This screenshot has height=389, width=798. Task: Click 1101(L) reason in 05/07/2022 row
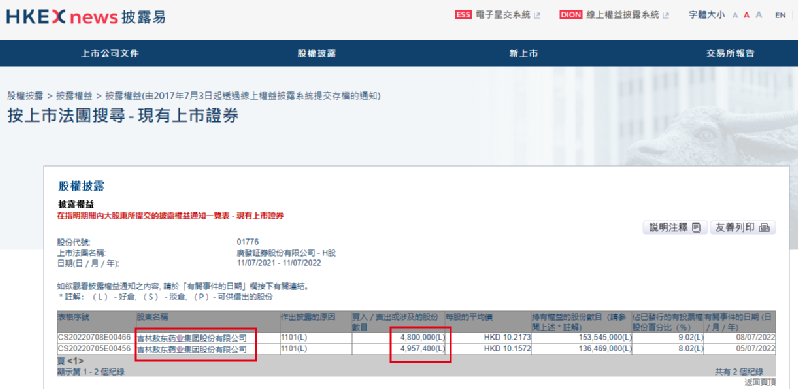294,349
